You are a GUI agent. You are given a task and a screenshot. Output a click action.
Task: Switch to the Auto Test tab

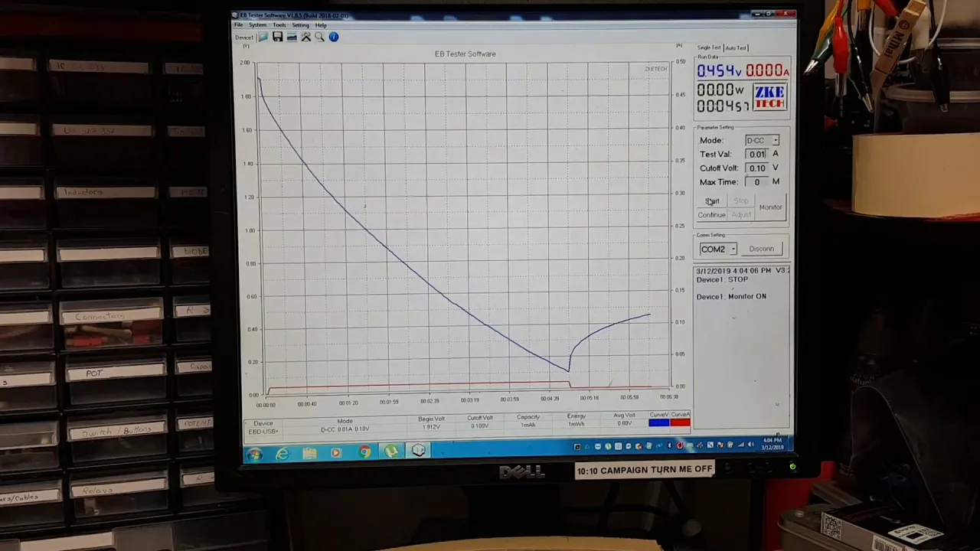[736, 47]
